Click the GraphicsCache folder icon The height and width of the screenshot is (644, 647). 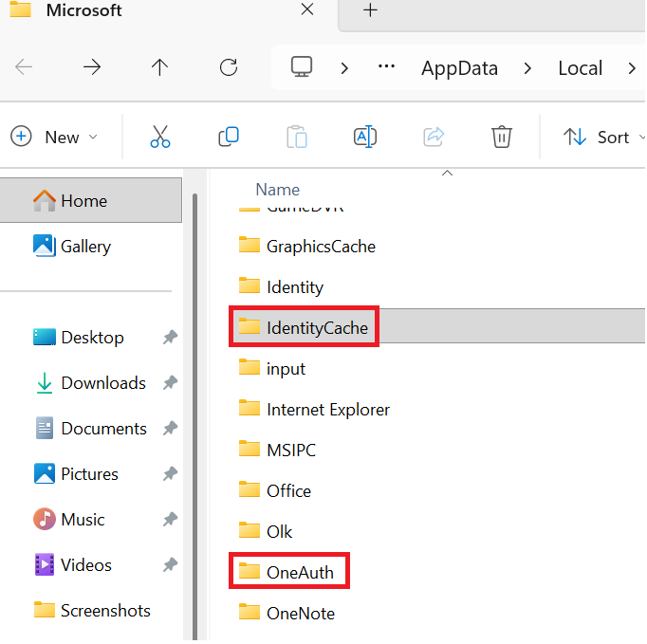250,245
